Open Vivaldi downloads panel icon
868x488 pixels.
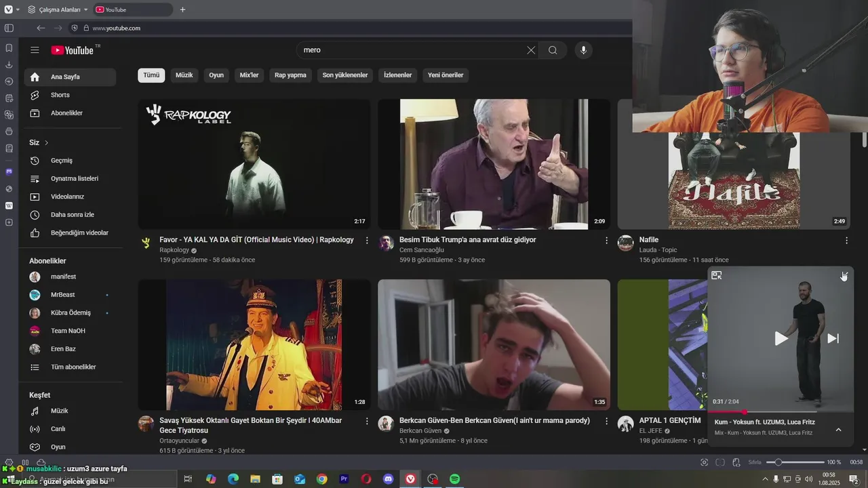pos(9,65)
